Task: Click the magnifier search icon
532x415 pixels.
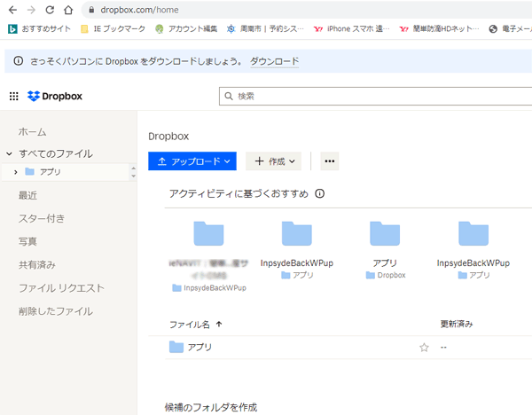Action: 229,97
